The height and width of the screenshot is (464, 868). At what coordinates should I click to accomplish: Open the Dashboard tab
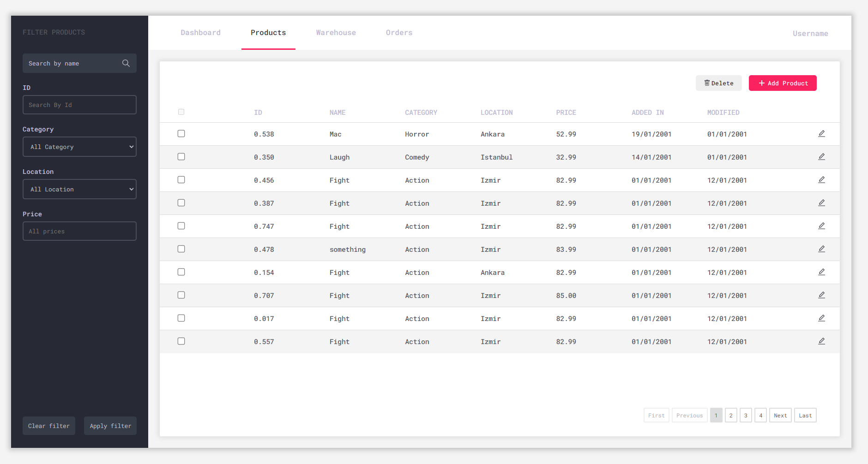click(200, 32)
